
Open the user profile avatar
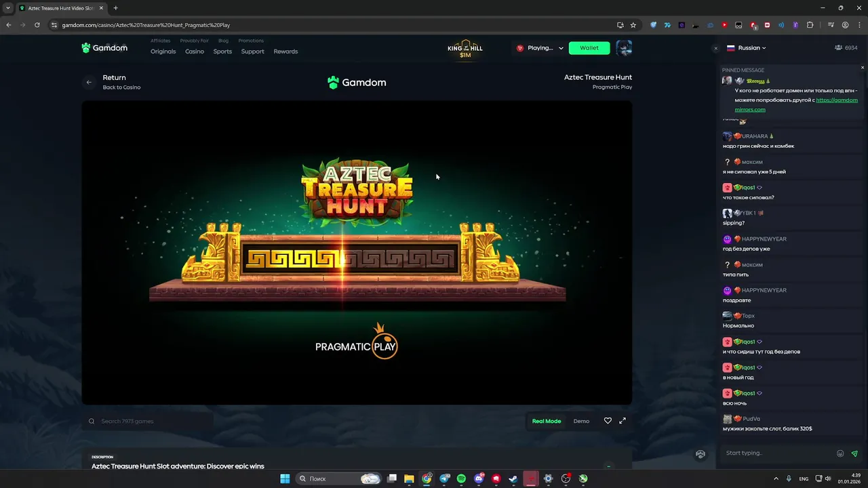(x=624, y=48)
